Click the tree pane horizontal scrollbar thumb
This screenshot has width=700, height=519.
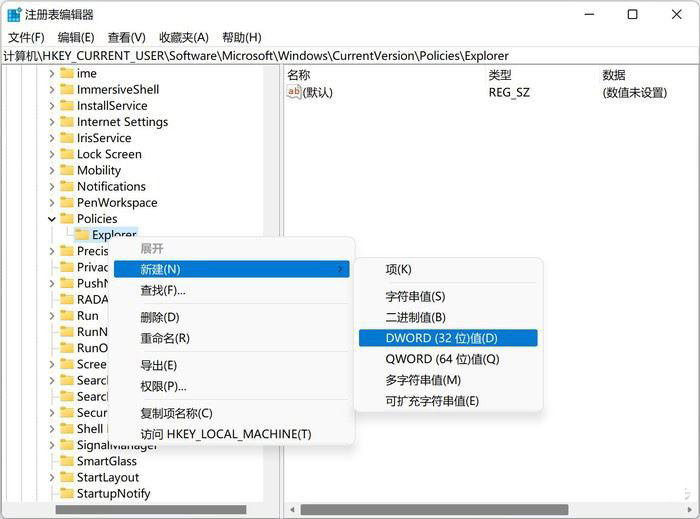point(151,509)
